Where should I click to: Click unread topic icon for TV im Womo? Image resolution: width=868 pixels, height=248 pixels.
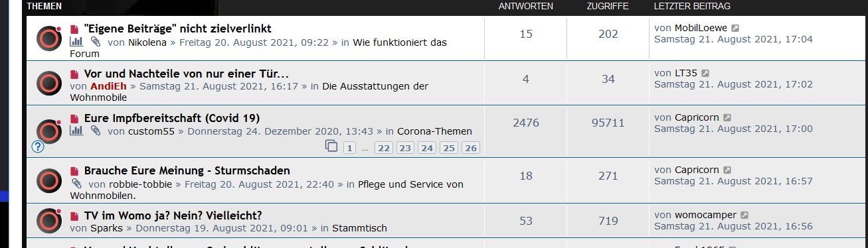click(48, 221)
